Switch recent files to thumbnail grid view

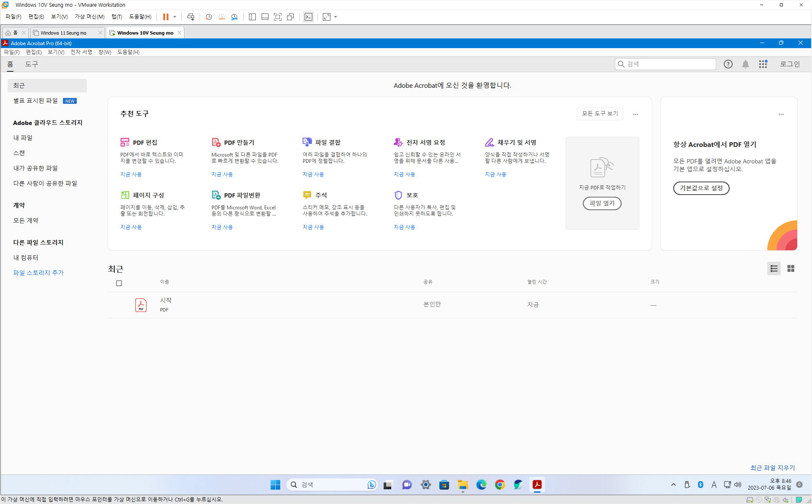790,268
